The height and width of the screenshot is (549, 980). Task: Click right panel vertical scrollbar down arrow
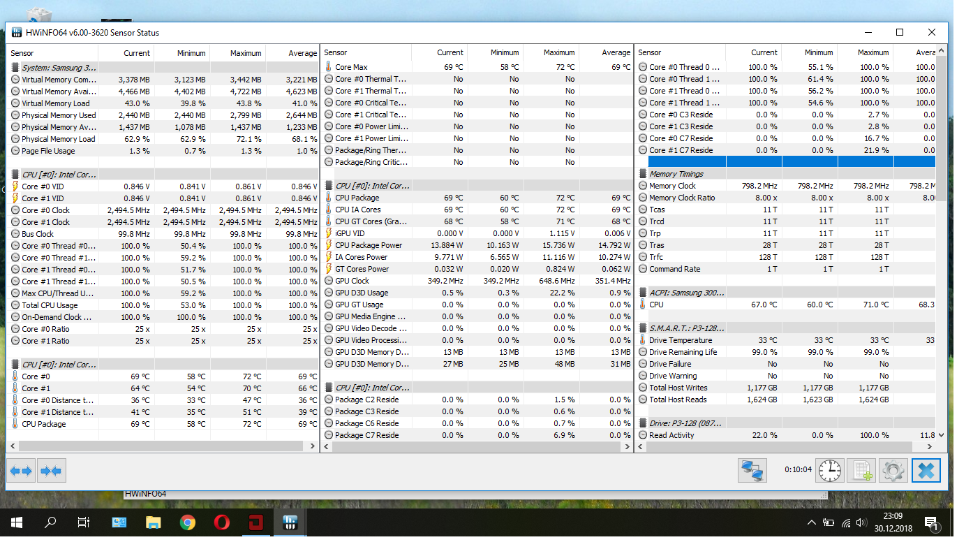[942, 435]
